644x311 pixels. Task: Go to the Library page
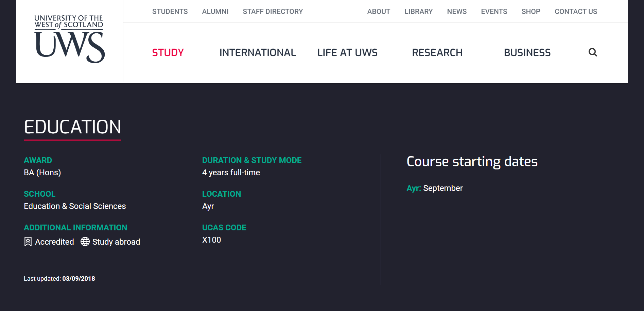pyautogui.click(x=418, y=12)
